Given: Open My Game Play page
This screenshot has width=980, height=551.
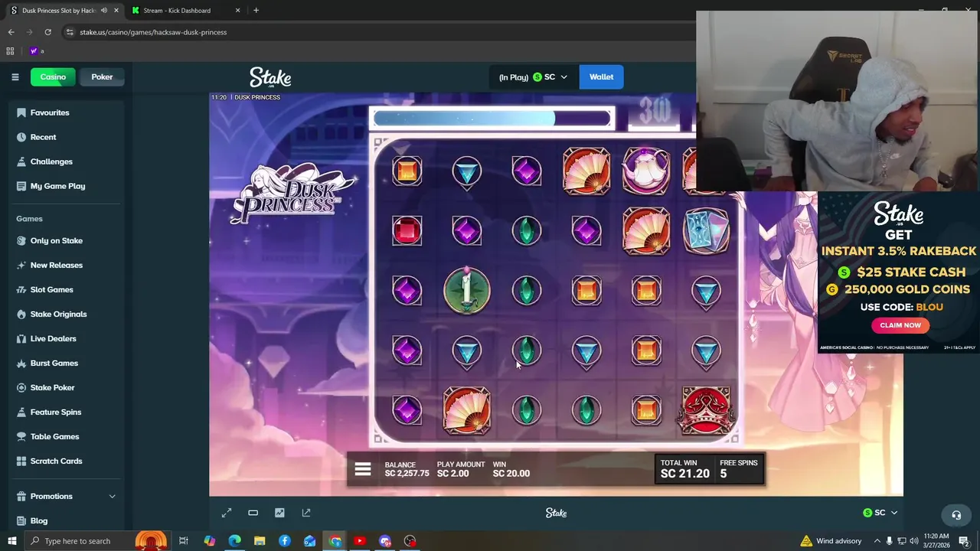Looking at the screenshot, I should point(57,186).
